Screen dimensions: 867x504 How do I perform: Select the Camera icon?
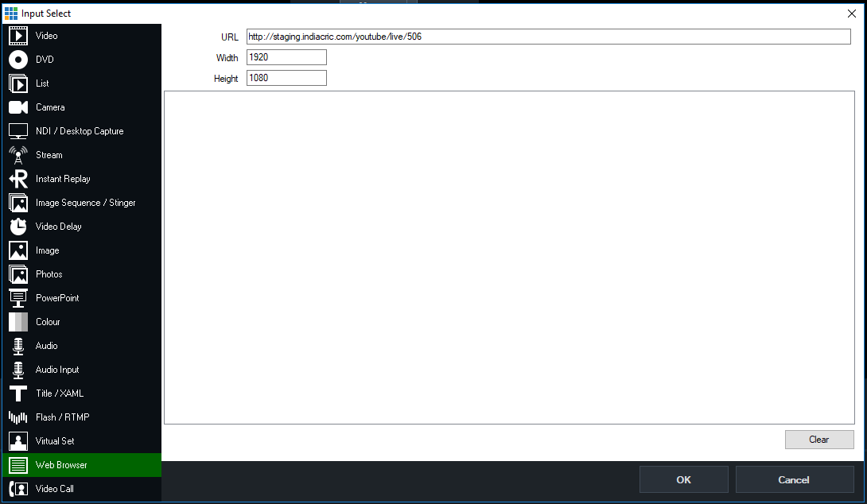click(18, 107)
